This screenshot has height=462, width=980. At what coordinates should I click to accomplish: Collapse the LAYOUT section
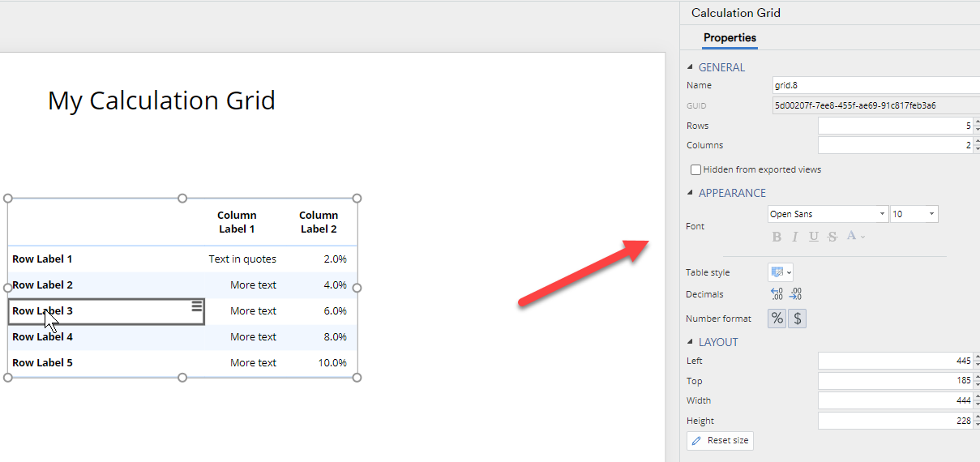click(x=691, y=342)
